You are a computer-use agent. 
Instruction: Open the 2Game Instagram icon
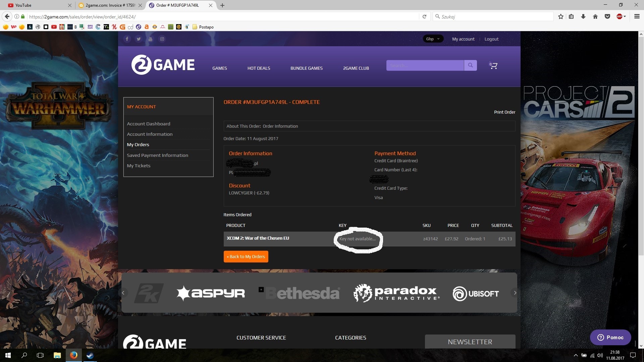coord(162,39)
